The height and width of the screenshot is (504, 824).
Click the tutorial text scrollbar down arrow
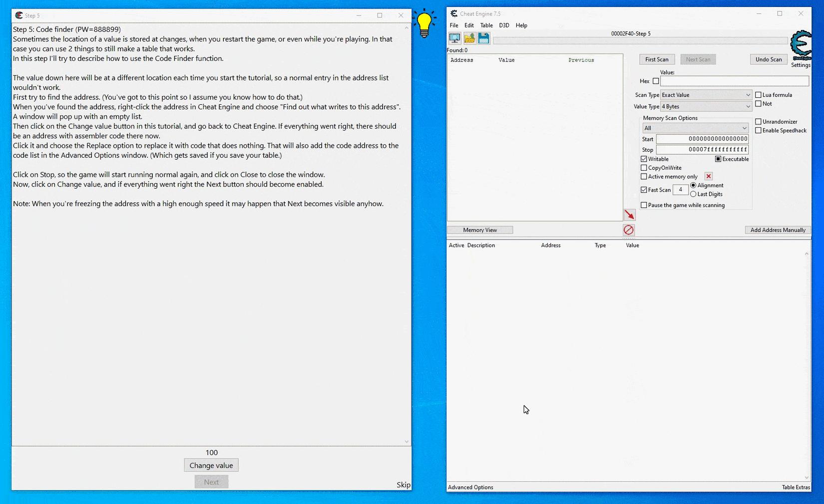(x=407, y=442)
